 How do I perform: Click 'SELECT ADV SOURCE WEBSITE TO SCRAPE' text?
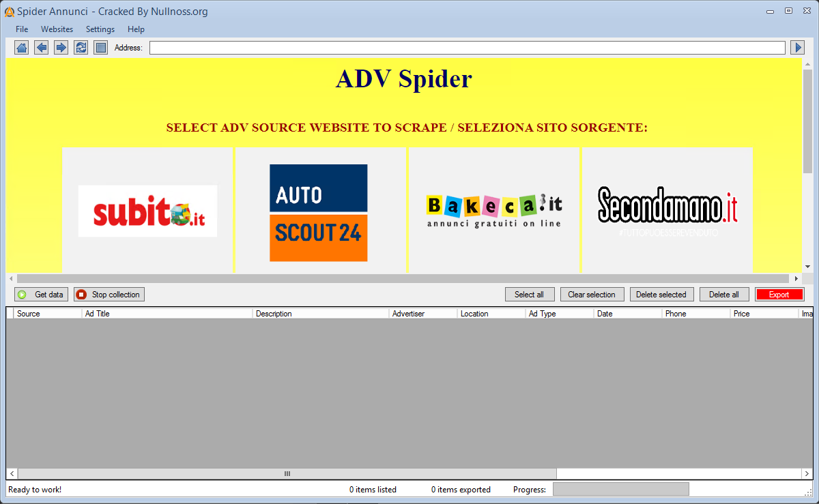tap(306, 128)
